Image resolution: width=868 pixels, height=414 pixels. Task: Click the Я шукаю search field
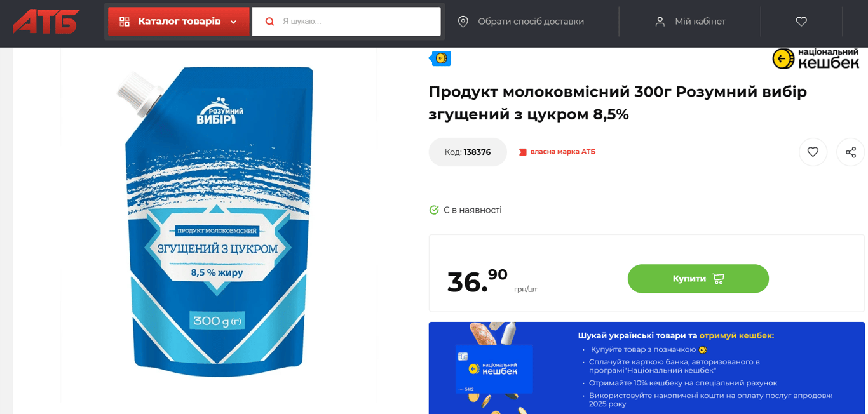click(x=346, y=22)
